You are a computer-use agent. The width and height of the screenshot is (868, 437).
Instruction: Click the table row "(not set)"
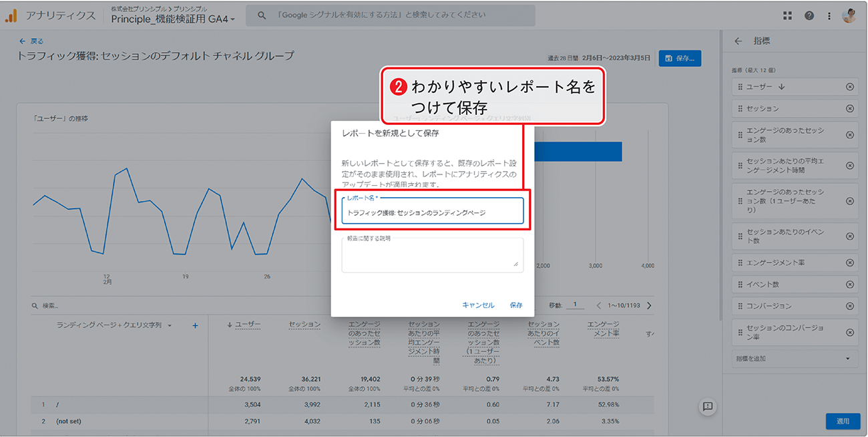tap(343, 422)
